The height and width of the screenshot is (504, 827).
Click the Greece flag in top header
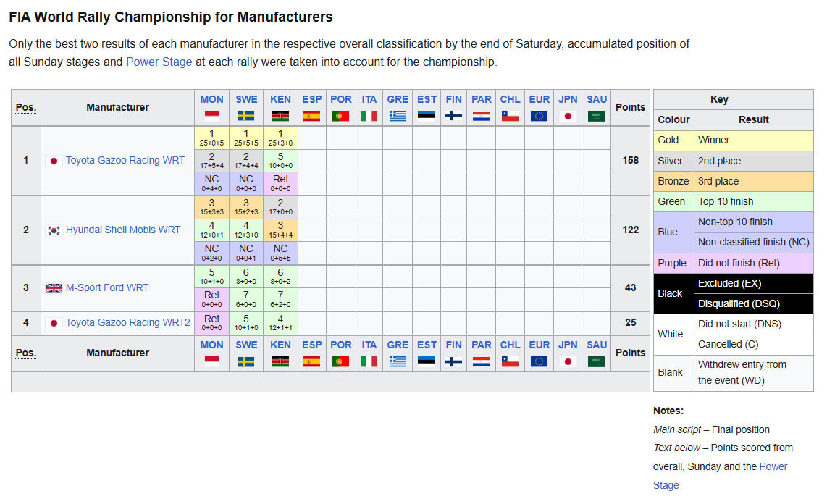point(397,116)
